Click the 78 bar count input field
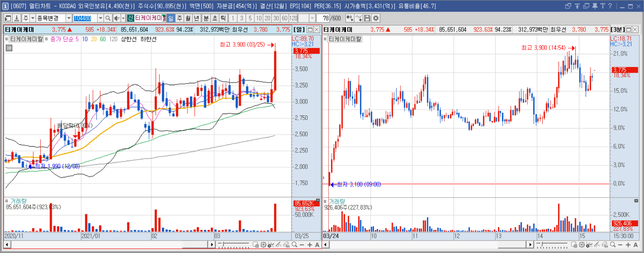The width and height of the screenshot is (644, 253). tap(323, 18)
